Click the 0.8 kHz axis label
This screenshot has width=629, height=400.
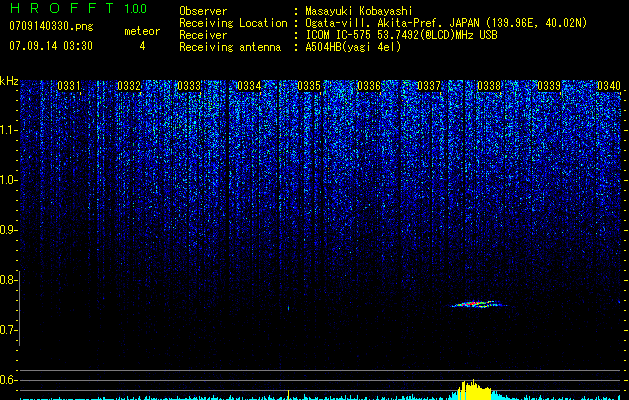click(8, 280)
